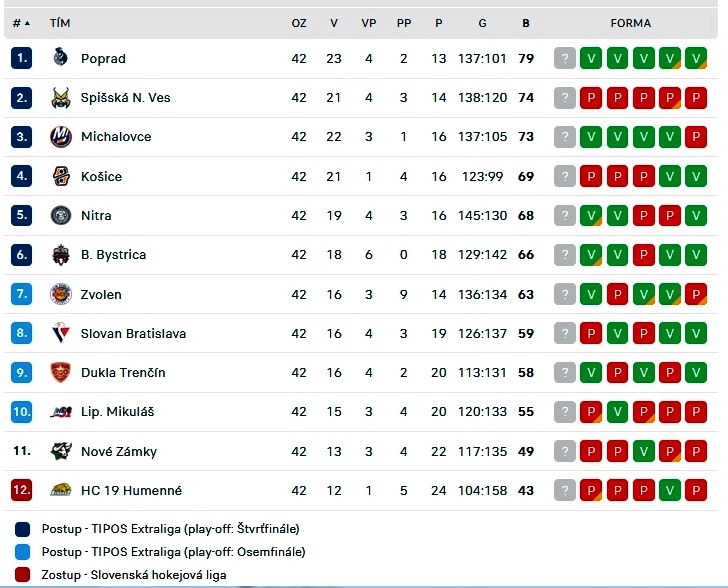The width and height of the screenshot is (728, 588).
Task: Sort standings by B points column
Action: click(x=526, y=23)
